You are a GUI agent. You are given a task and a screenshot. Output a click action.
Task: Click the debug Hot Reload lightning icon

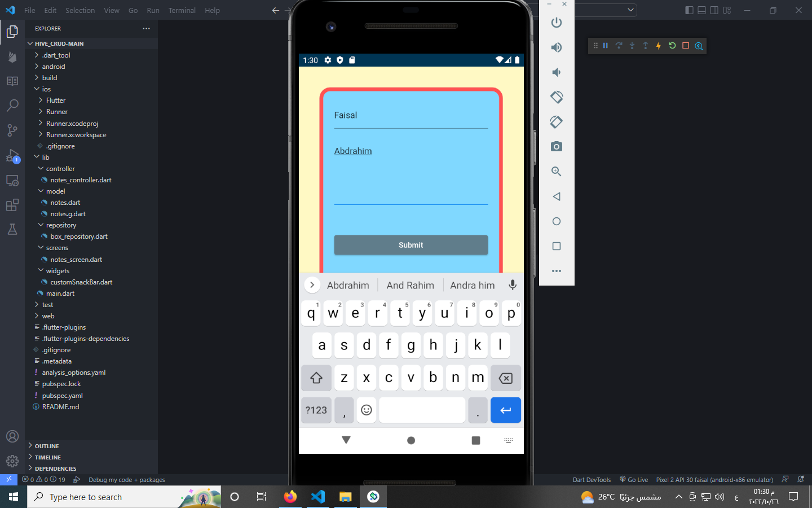[659, 46]
